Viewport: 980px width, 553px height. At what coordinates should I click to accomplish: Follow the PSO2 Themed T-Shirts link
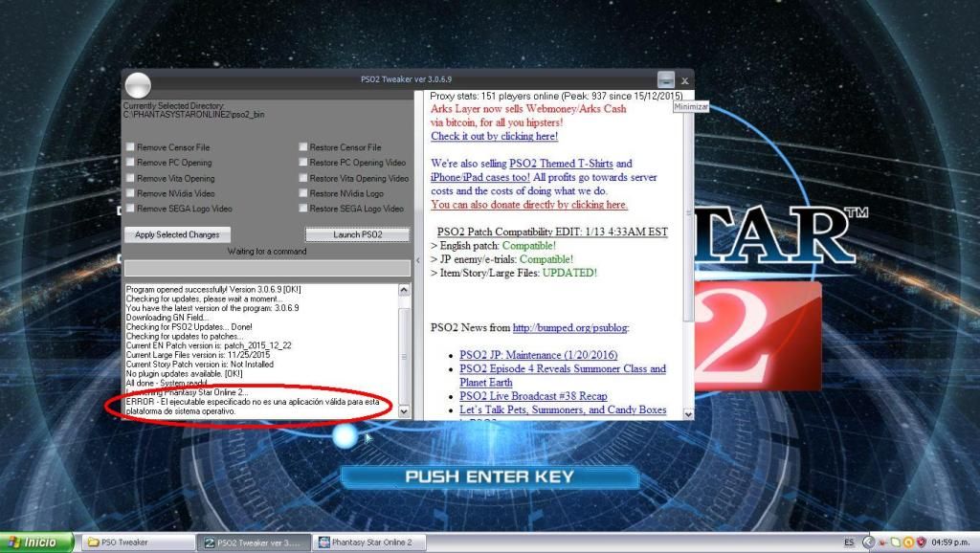[561, 163]
